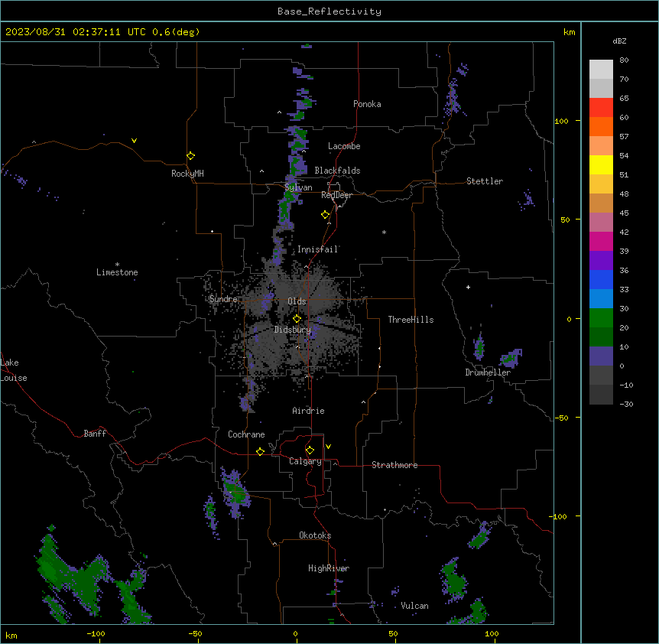Select the Okotoks label
The image size is (659, 644).
point(315,535)
